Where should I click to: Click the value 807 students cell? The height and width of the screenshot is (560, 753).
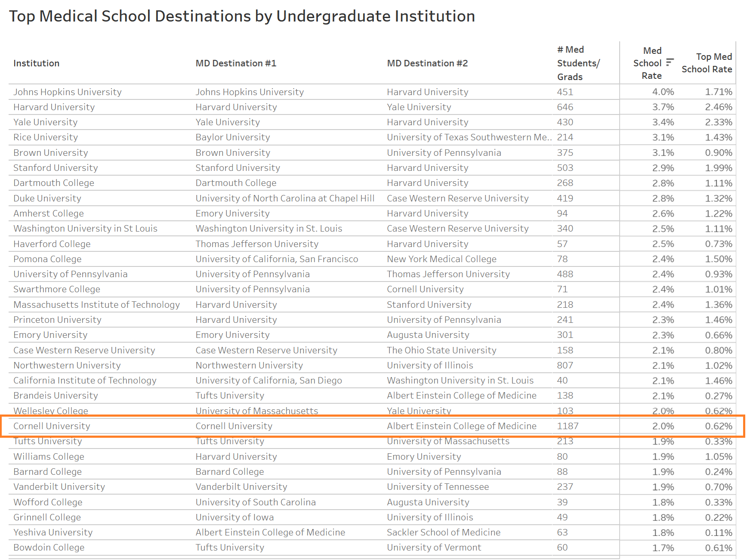(565, 365)
